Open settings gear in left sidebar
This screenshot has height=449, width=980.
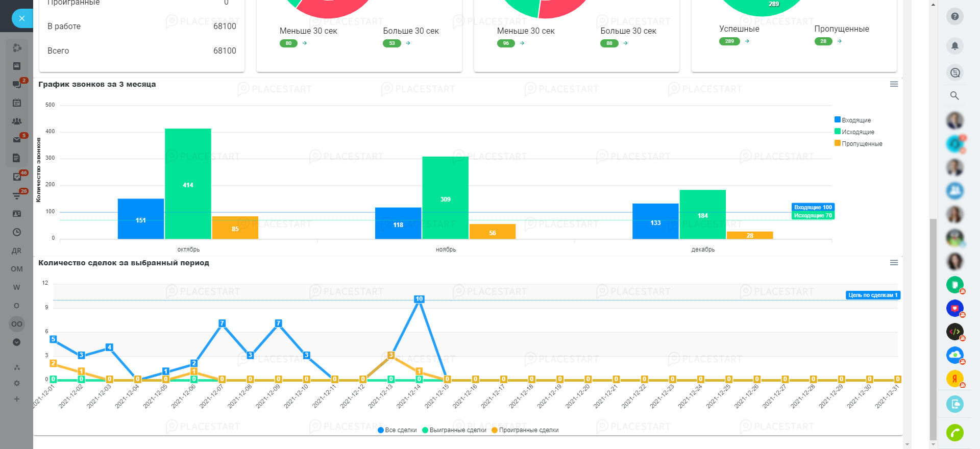click(x=17, y=383)
